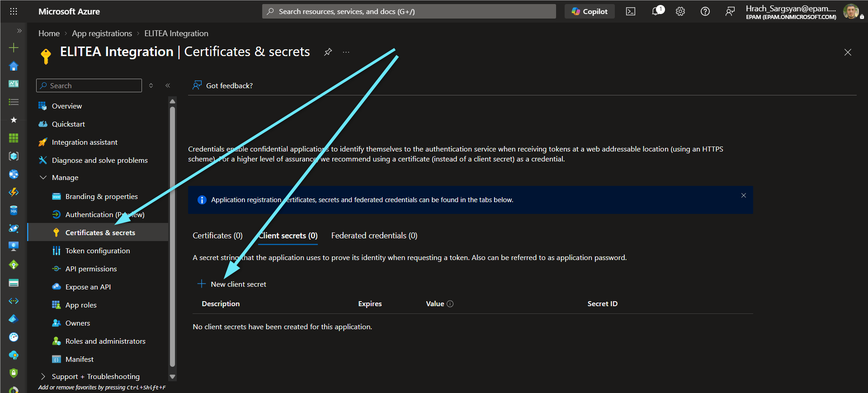Image resolution: width=868 pixels, height=393 pixels.
Task: Click the resource menu Search box
Action: pyautogui.click(x=89, y=85)
